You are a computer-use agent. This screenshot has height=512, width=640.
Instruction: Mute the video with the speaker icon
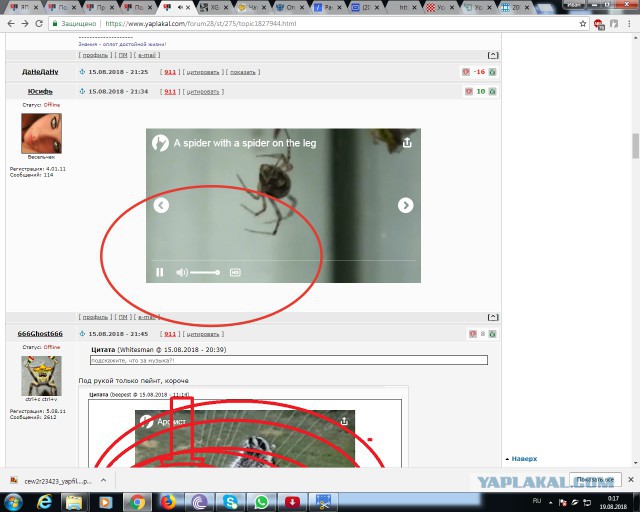point(182,272)
